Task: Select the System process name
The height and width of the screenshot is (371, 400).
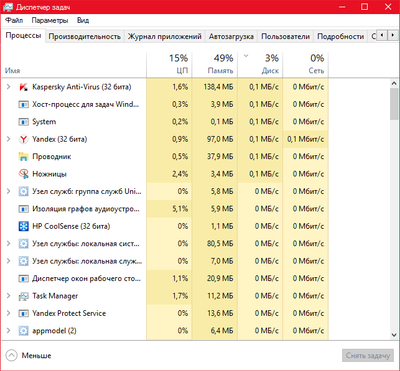Action: [44, 122]
